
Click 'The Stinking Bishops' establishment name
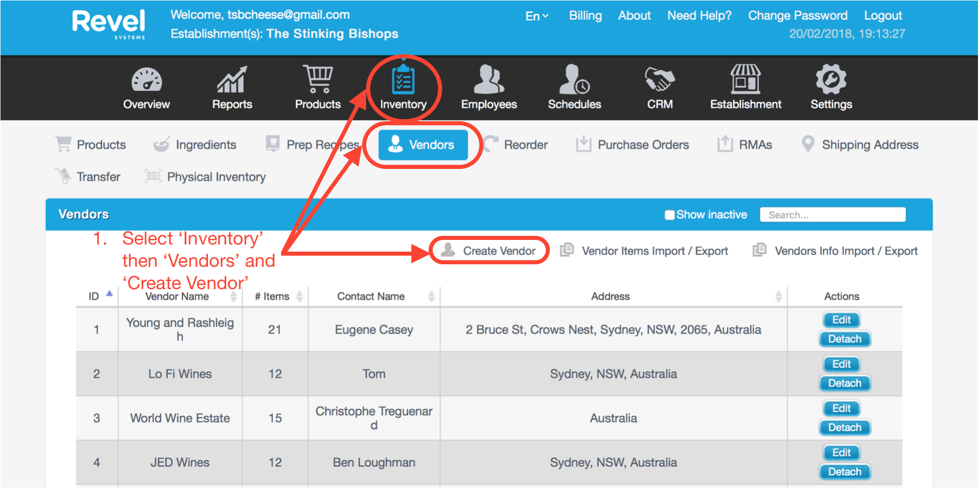pyautogui.click(x=332, y=34)
